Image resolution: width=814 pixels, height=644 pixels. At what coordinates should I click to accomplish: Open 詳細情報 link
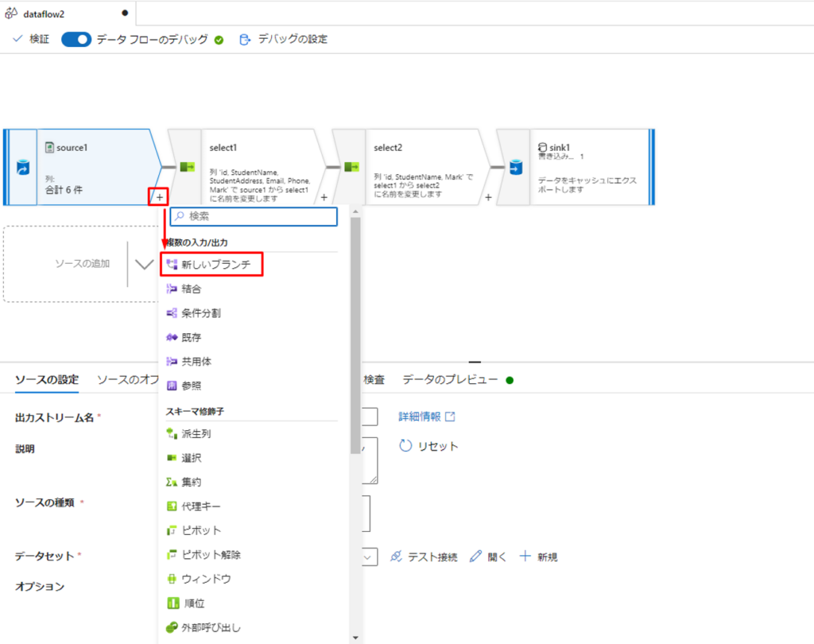[x=427, y=417]
